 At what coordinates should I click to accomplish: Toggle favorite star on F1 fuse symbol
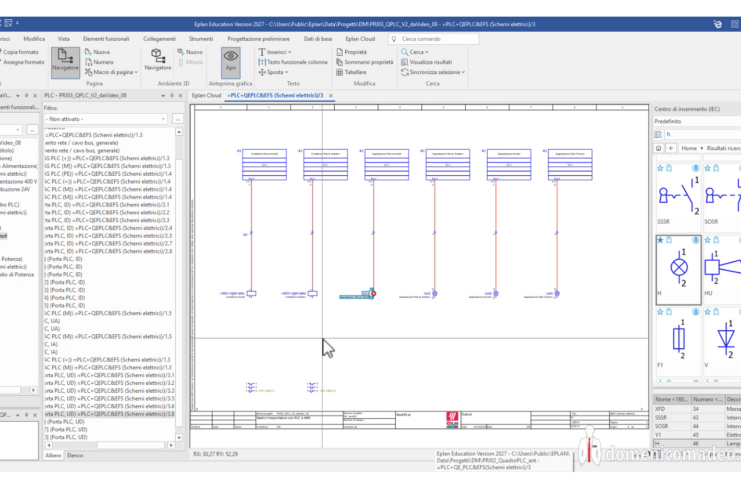660,312
